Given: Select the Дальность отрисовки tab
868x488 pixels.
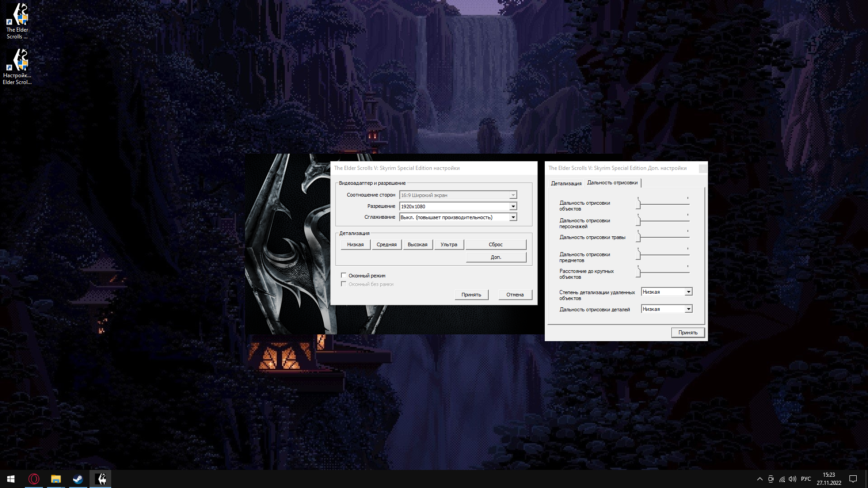Looking at the screenshot, I should (612, 183).
